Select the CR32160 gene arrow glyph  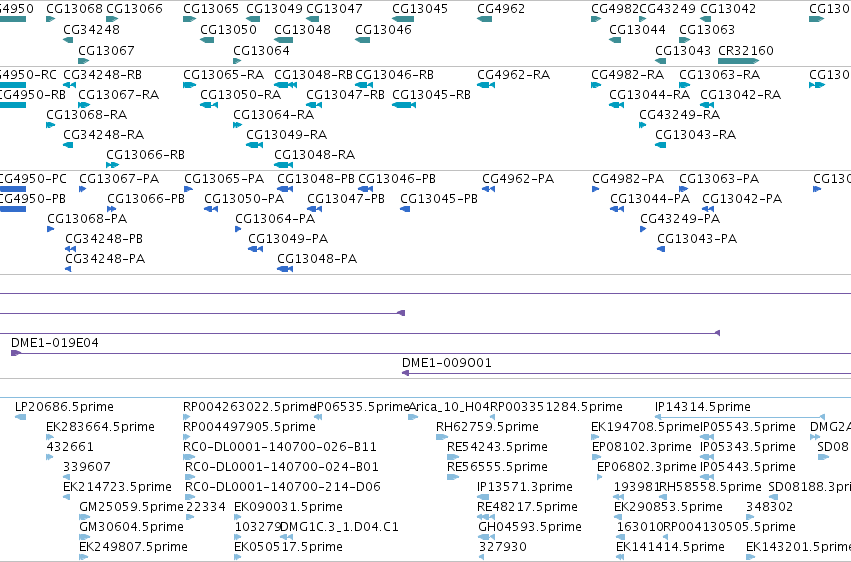coord(738,61)
